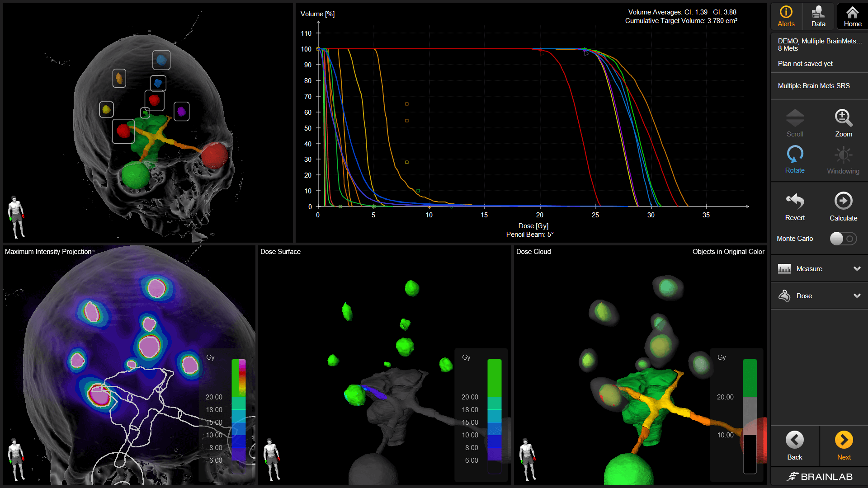Image resolution: width=868 pixels, height=488 pixels.
Task: Enable the Monte Carlo toggle
Action: tap(843, 239)
